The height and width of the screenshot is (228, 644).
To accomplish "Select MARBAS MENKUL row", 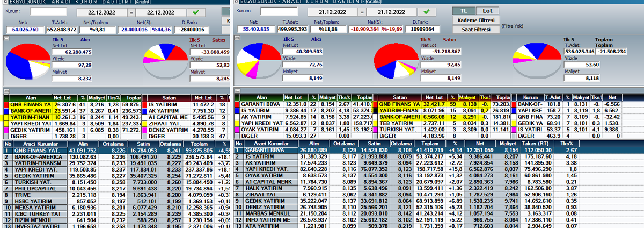I will (x=438, y=215).
